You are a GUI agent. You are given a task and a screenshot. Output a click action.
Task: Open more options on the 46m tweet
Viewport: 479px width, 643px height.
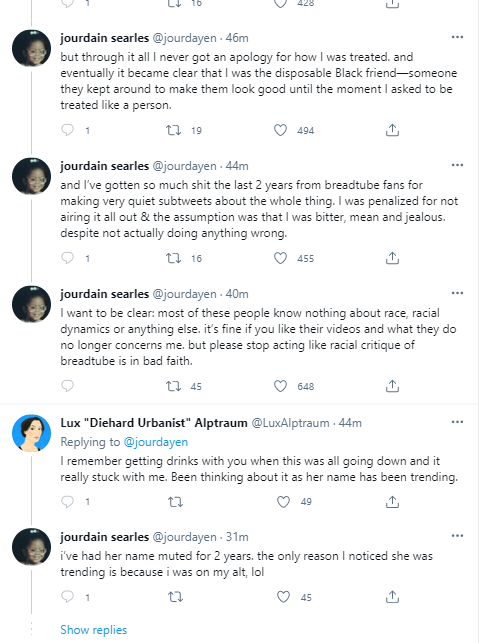457,37
